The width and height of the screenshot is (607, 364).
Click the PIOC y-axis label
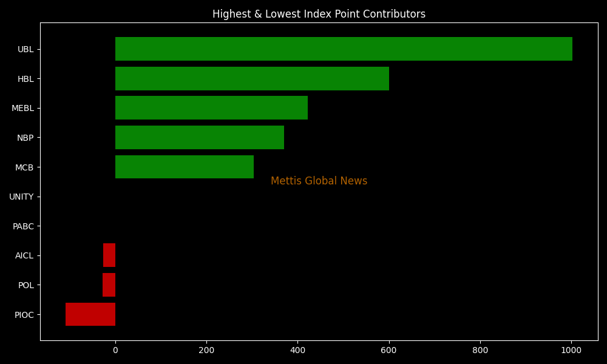pos(24,315)
